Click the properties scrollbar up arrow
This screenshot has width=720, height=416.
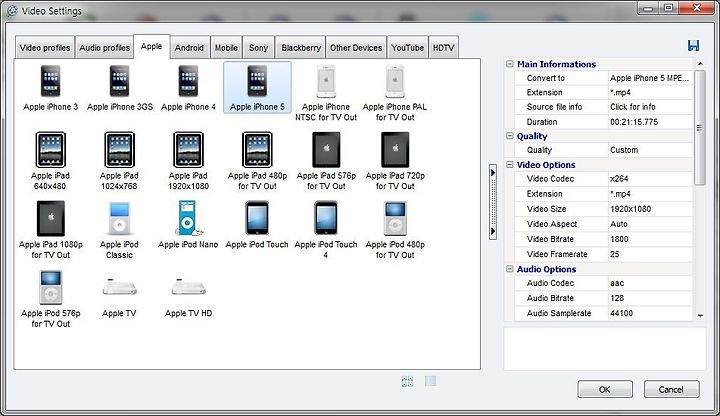click(700, 63)
